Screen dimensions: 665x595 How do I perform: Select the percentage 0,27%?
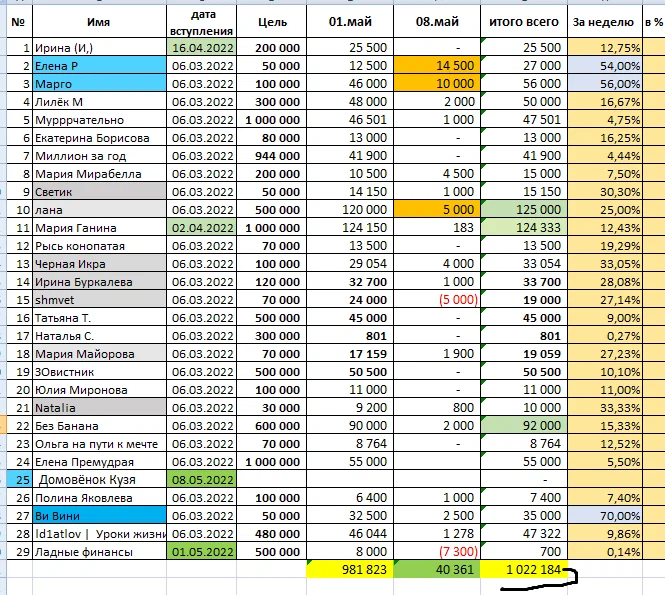pyautogui.click(x=605, y=336)
